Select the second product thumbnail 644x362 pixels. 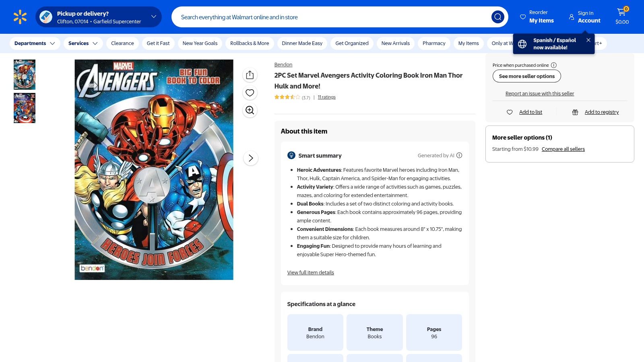24,108
